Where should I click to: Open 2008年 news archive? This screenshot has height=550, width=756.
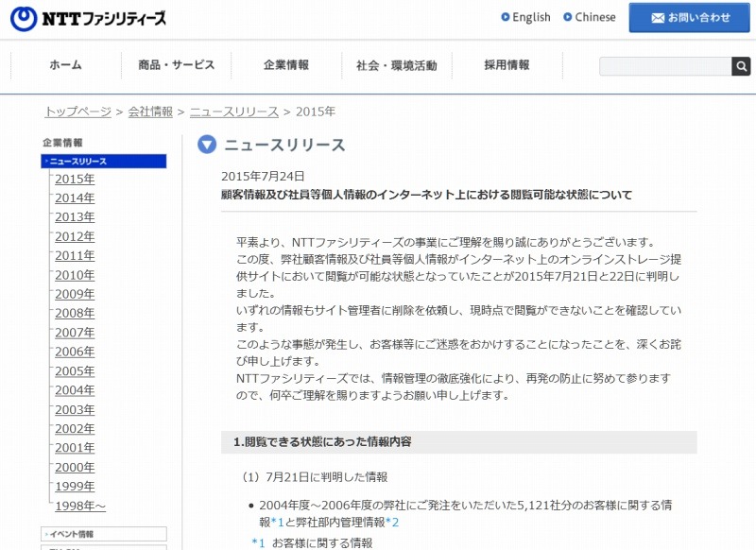(75, 314)
